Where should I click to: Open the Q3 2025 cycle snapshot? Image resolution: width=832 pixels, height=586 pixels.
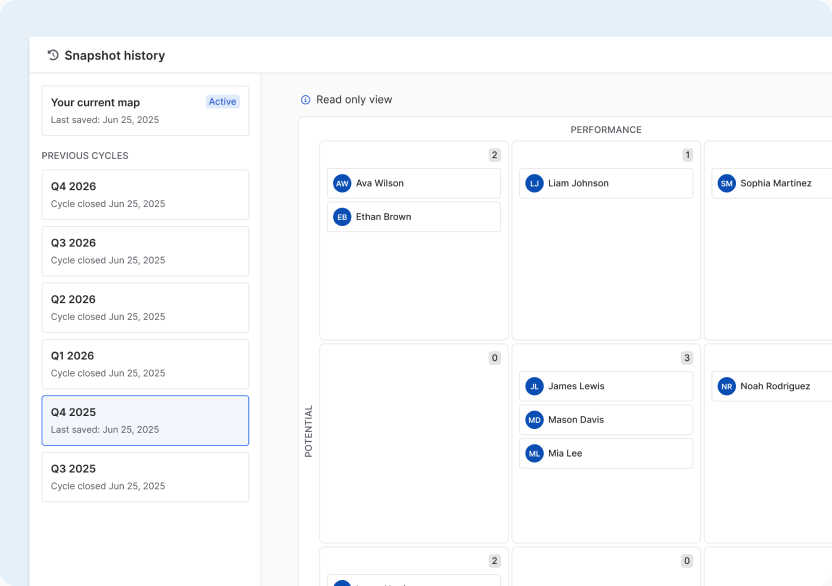145,477
